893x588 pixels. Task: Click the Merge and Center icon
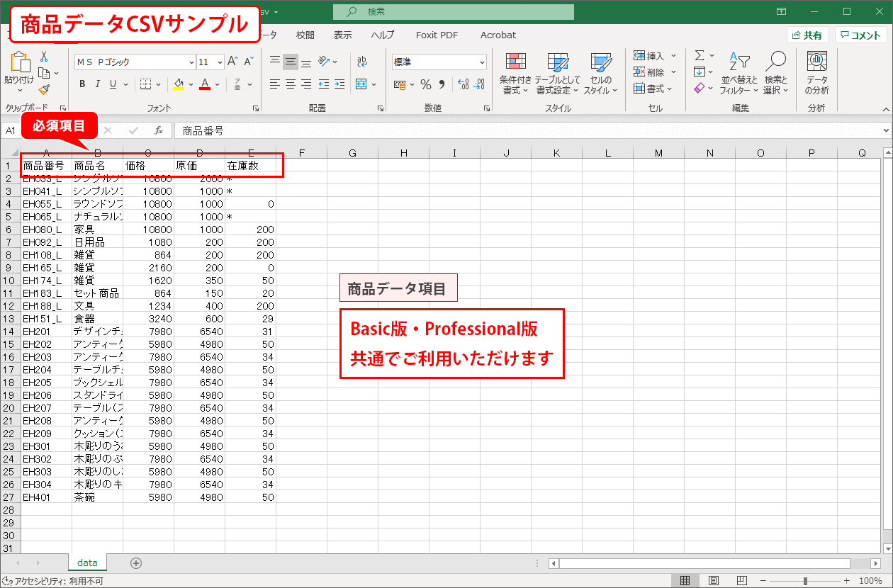(x=361, y=84)
